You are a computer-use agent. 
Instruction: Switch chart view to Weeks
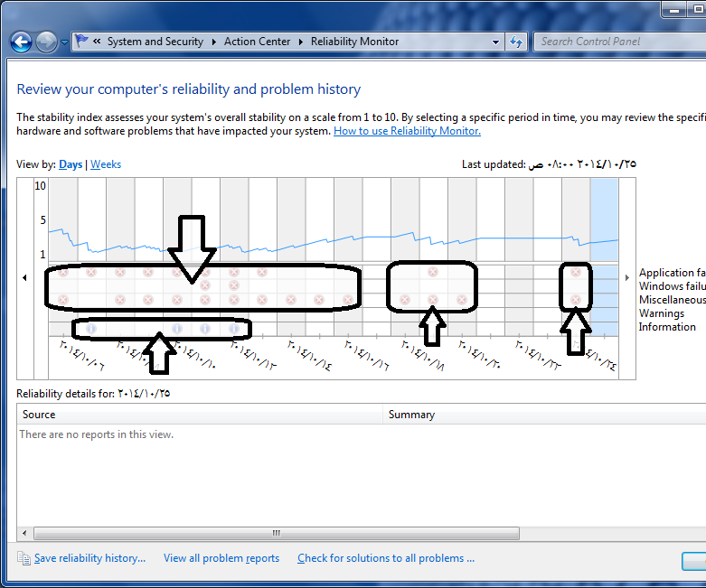(106, 164)
